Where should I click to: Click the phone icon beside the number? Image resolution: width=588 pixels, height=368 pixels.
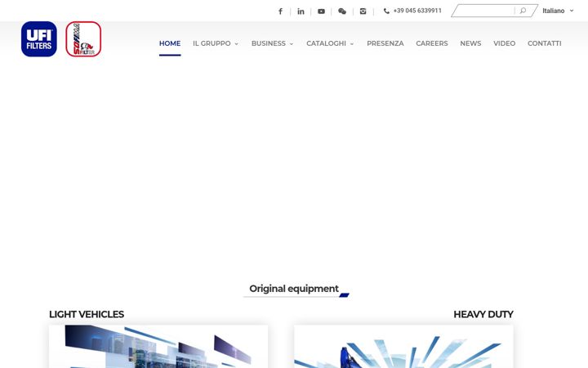pos(386,11)
